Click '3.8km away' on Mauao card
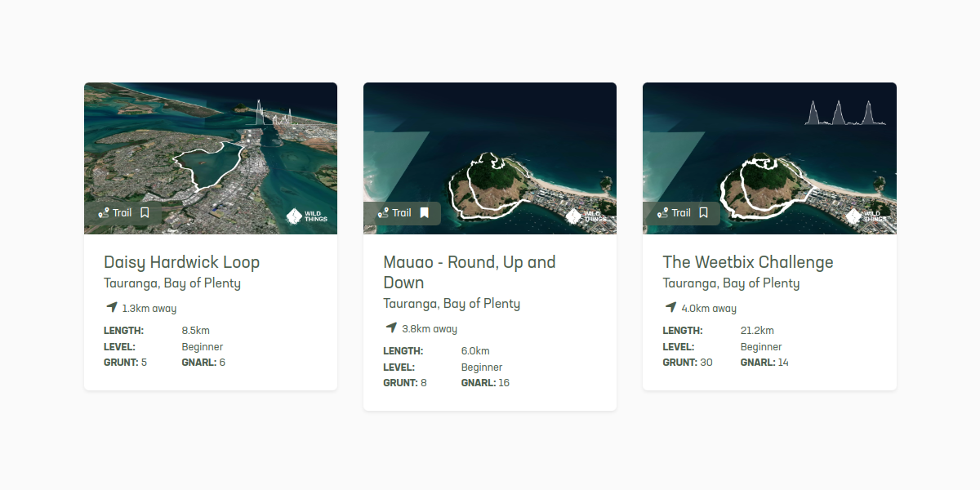980x490 pixels. pyautogui.click(x=430, y=329)
